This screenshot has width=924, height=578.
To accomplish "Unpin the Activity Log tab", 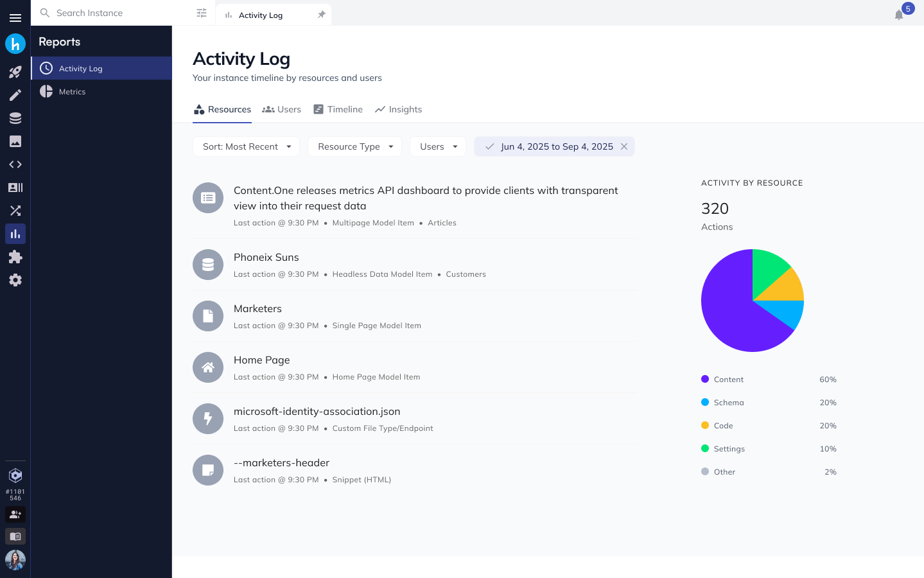I will [x=322, y=14].
